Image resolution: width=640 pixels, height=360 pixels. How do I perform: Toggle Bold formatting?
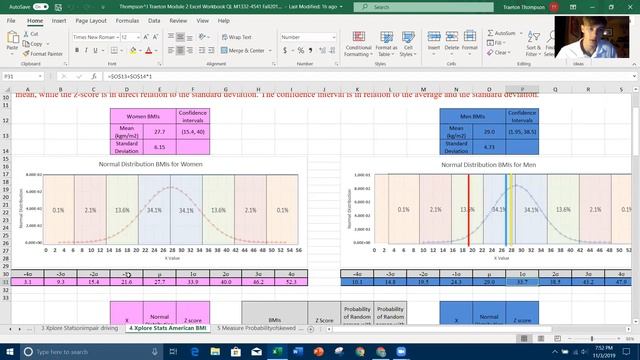[x=77, y=50]
